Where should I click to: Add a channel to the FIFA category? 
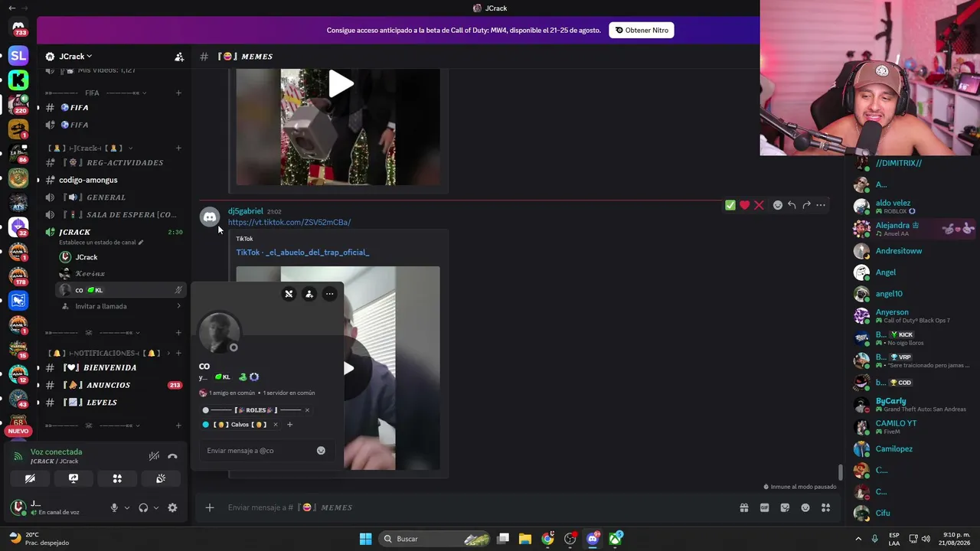(x=178, y=93)
